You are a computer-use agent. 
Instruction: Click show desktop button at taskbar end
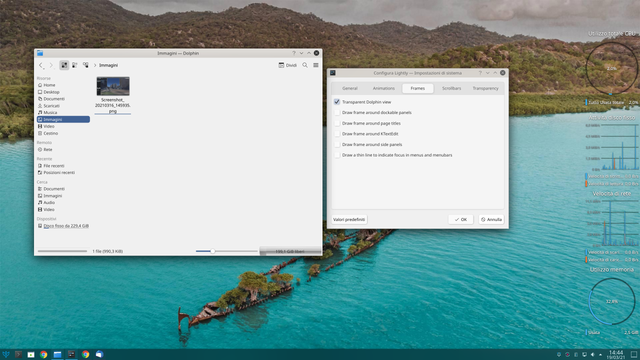(634, 354)
